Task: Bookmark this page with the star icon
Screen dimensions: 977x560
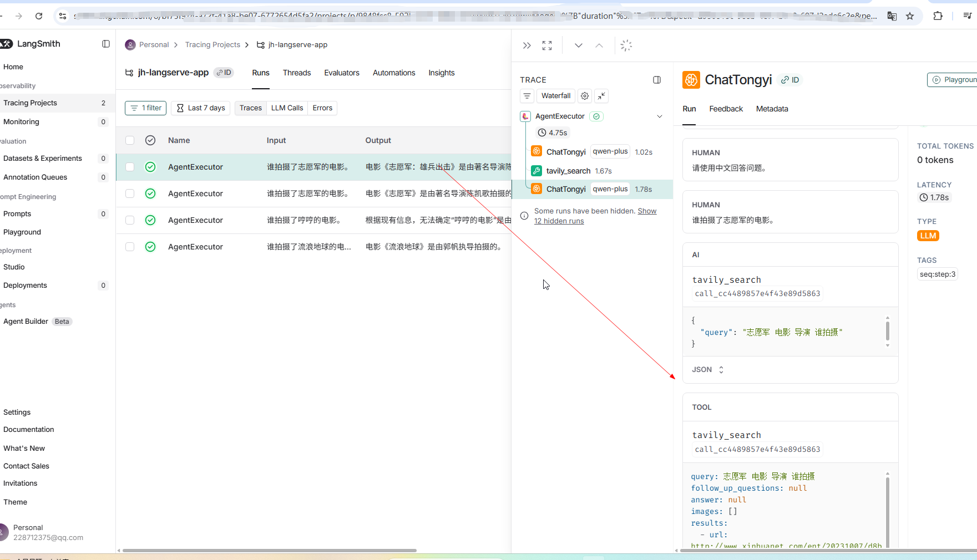Action: (x=910, y=16)
